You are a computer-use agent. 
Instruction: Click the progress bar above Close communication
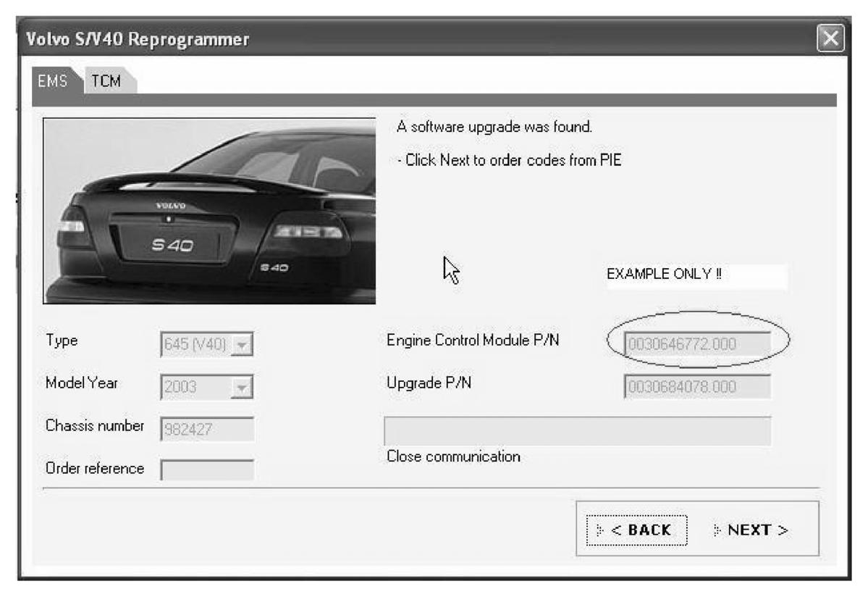click(578, 431)
